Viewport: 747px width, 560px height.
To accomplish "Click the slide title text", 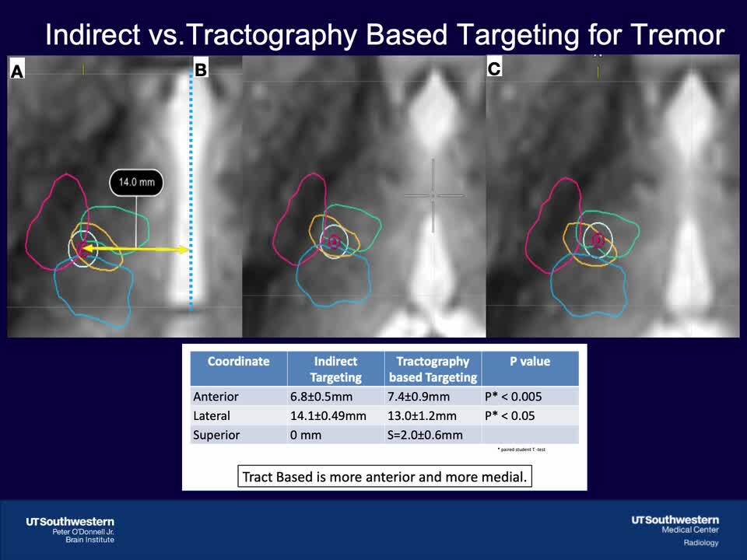I will (x=384, y=34).
